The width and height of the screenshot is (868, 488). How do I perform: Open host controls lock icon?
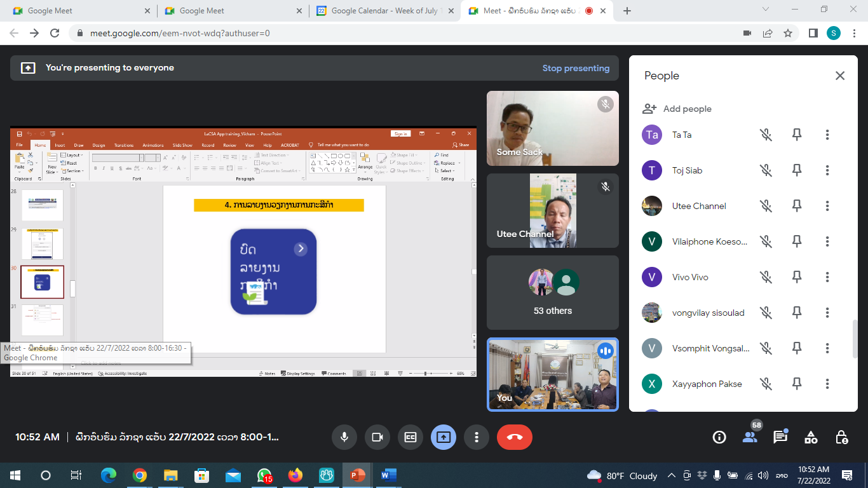(x=841, y=437)
